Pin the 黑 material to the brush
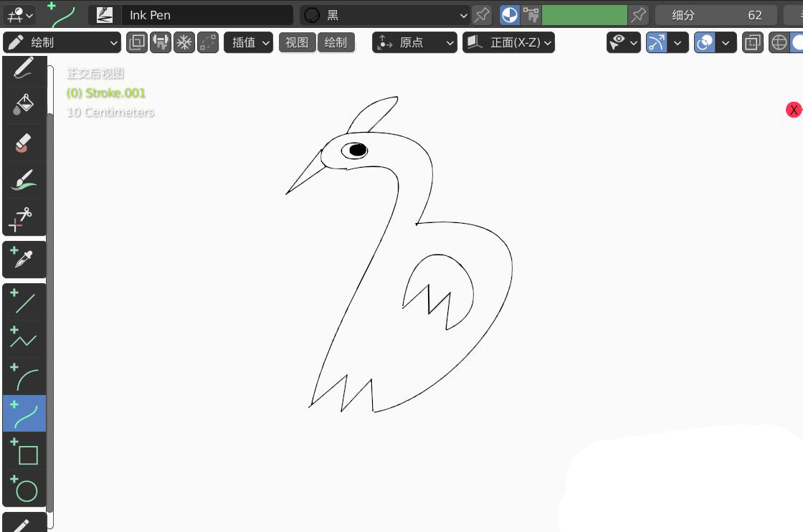This screenshot has width=803, height=532. [x=482, y=15]
